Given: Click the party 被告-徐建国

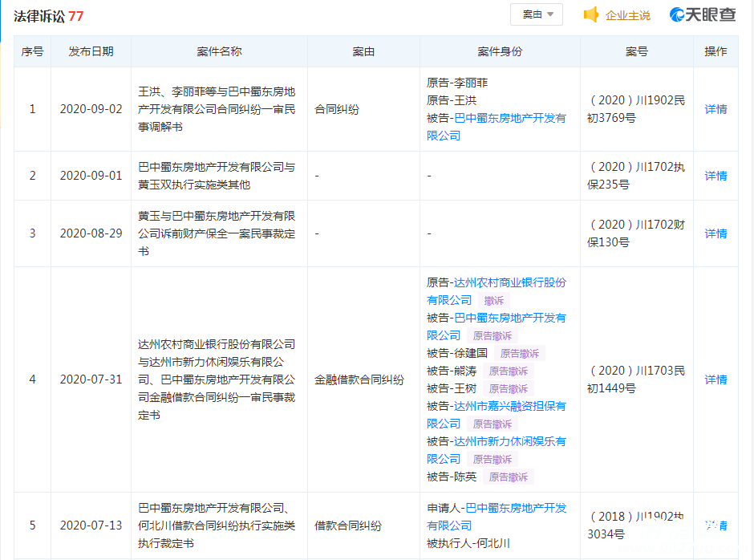Looking at the screenshot, I should coord(457,354).
